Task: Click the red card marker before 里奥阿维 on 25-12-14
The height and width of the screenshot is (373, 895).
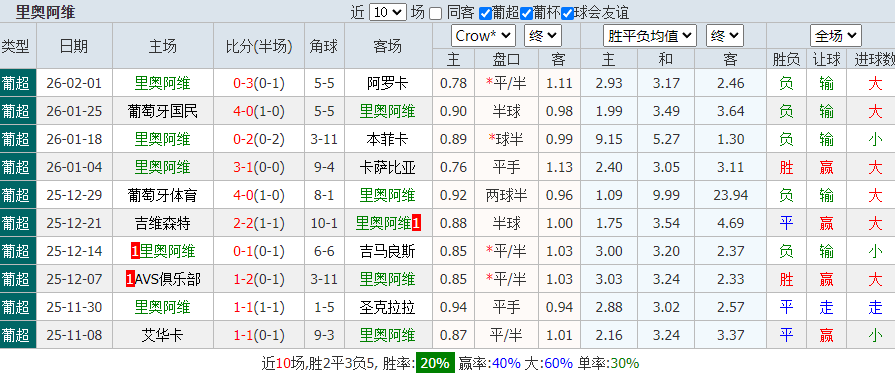Action: pos(135,251)
